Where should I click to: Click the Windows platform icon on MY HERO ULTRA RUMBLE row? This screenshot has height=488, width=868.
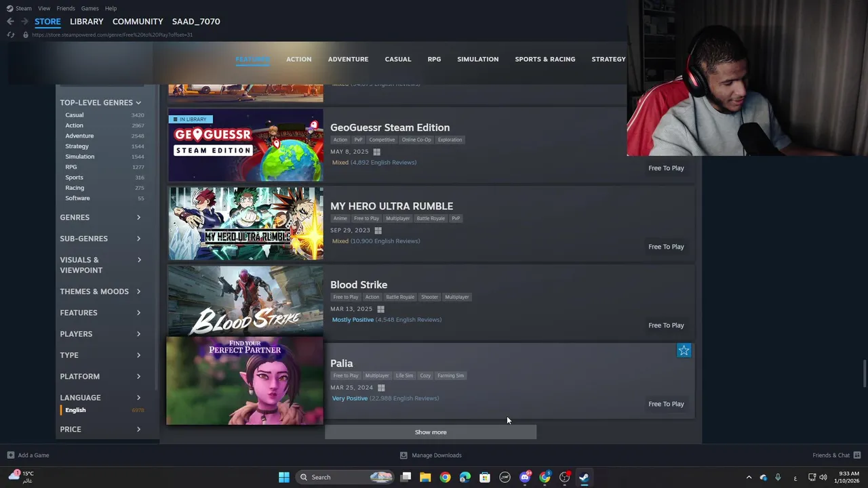coord(378,230)
